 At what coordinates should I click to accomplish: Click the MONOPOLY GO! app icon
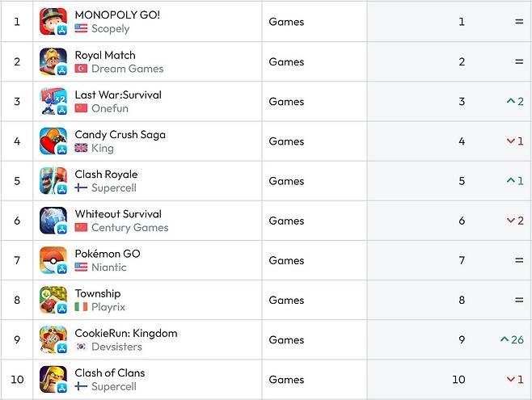pyautogui.click(x=53, y=22)
